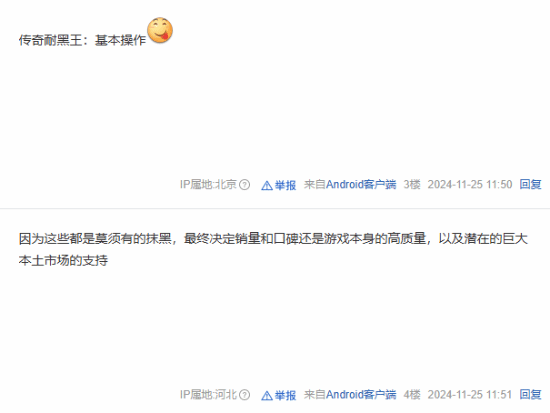550x413 pixels.
Task: Reply to the 4楼 comment with 回复
Action: pyautogui.click(x=530, y=394)
